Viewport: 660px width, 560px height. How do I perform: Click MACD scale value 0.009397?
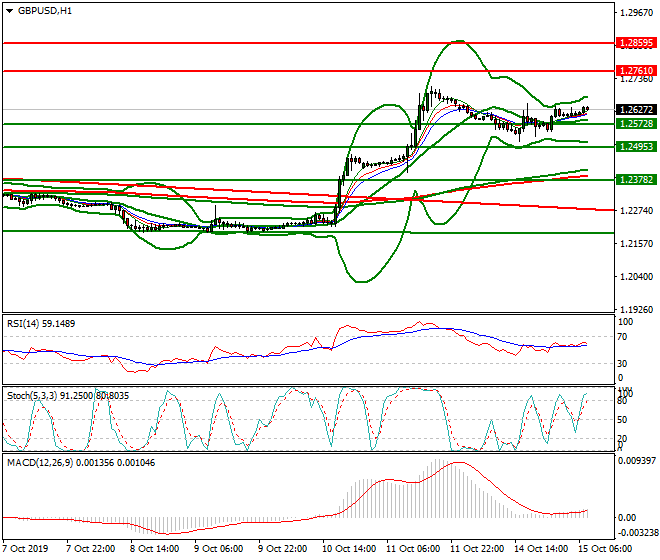[637, 461]
